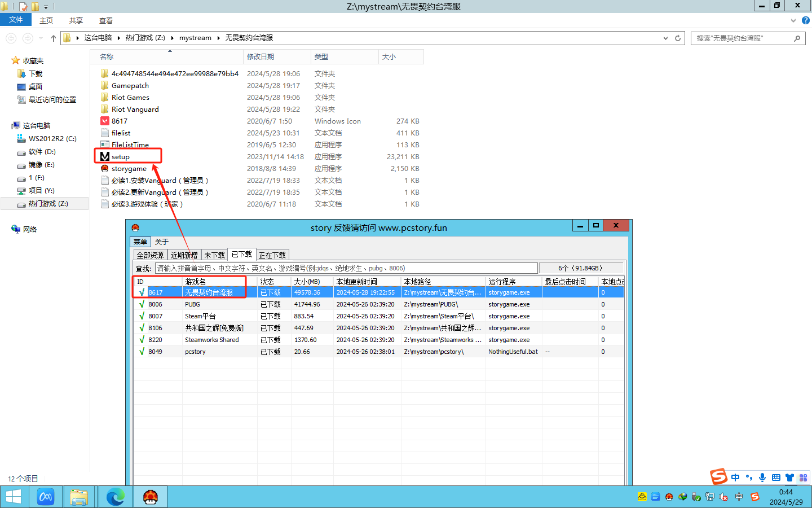The height and width of the screenshot is (508, 812).
Task: Open the quick access toolbar dropdown
Action: (46, 7)
